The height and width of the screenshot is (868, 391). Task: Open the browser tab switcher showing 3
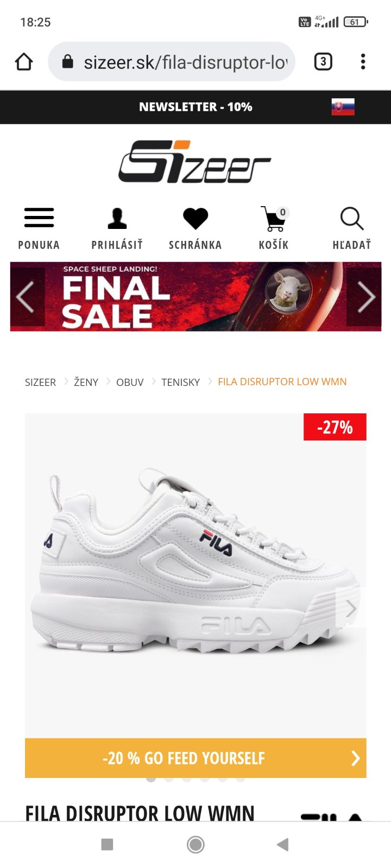[x=323, y=62]
